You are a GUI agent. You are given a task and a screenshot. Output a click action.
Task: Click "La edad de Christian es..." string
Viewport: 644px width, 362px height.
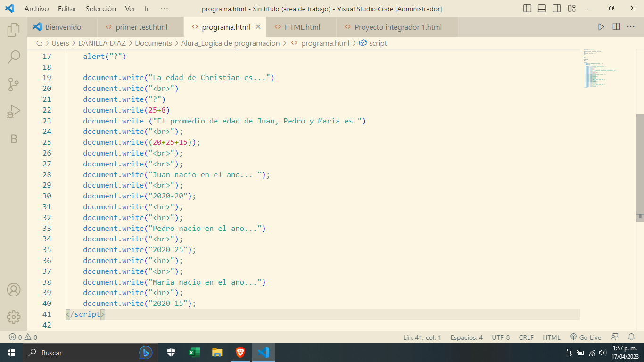pos(209,78)
